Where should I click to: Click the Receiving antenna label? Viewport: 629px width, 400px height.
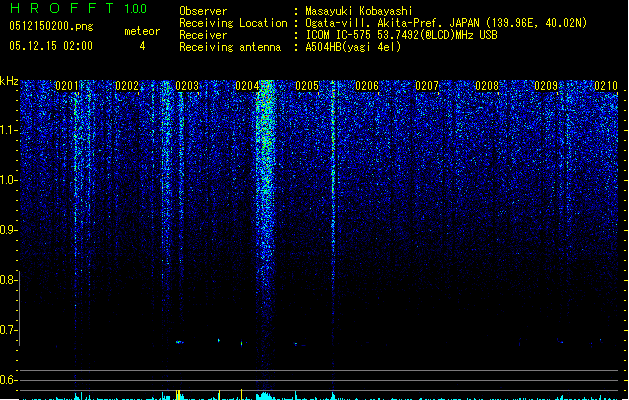click(x=230, y=47)
